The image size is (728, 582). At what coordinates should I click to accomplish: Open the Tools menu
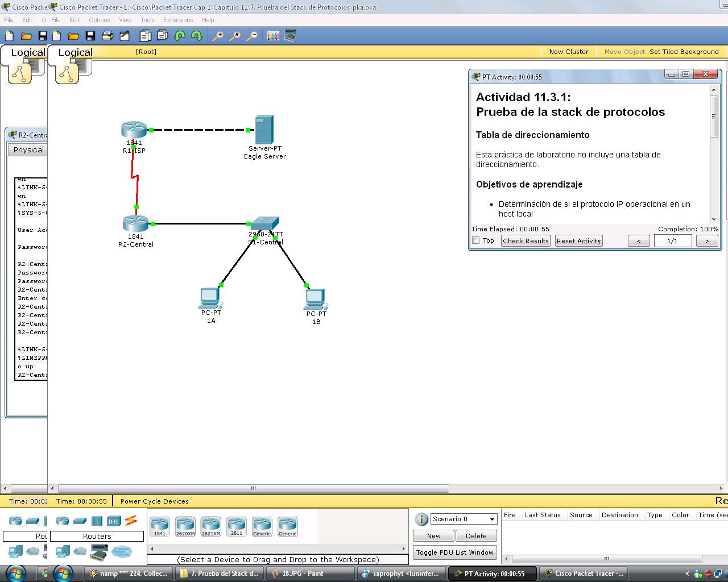[147, 20]
